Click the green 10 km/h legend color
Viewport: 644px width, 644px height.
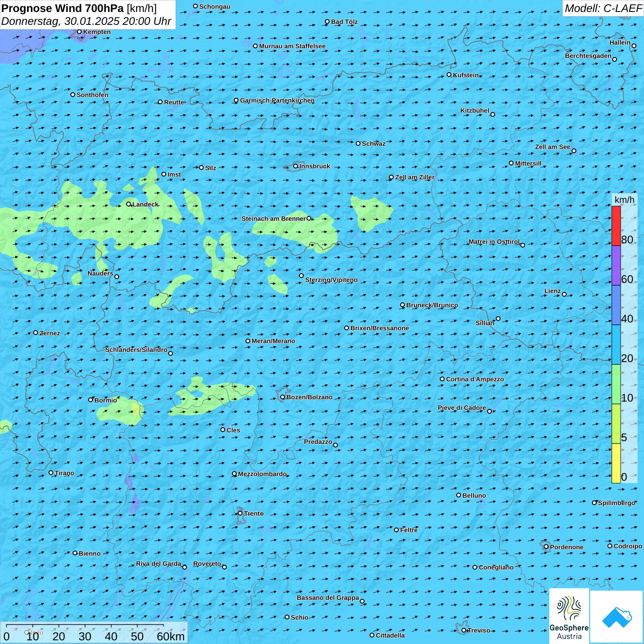[x=616, y=384]
